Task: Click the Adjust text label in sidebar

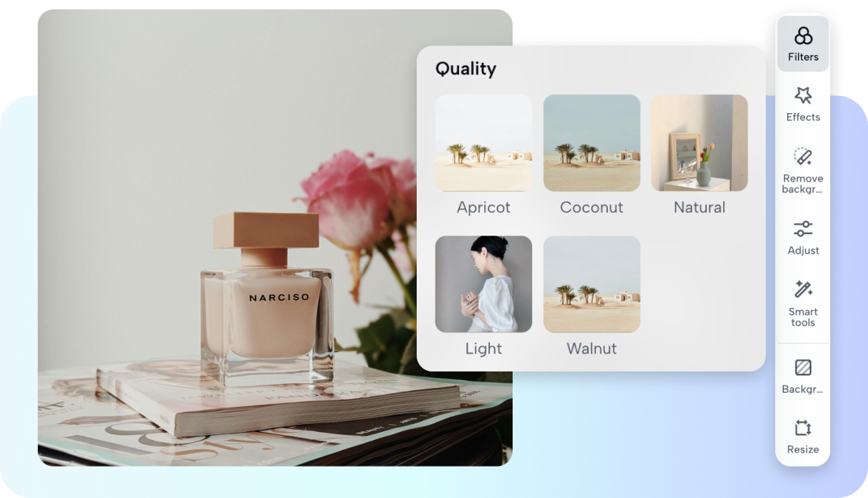Action: click(x=803, y=251)
